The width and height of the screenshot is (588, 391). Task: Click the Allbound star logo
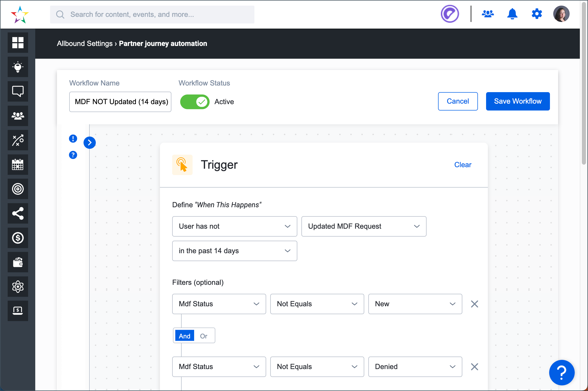(x=20, y=15)
